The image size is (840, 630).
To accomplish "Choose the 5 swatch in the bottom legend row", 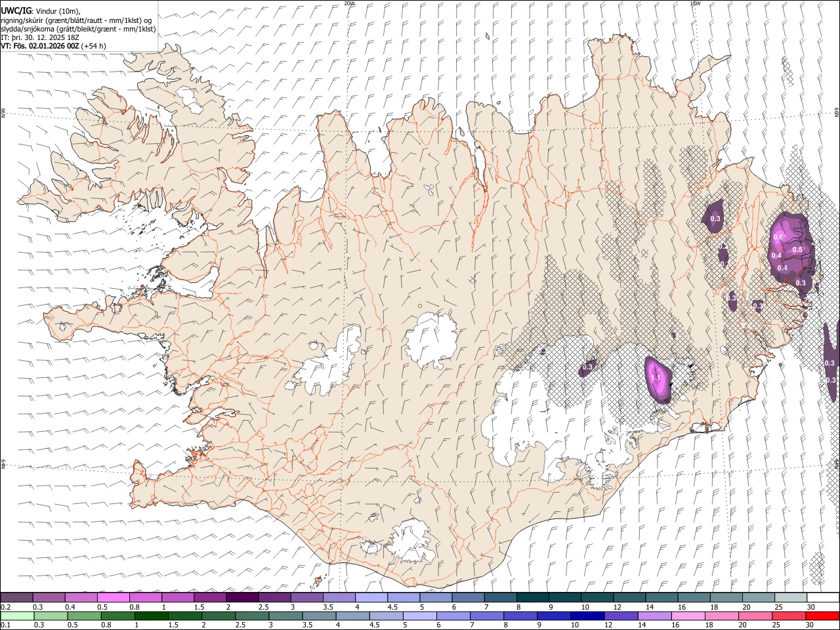I will tap(420, 616).
